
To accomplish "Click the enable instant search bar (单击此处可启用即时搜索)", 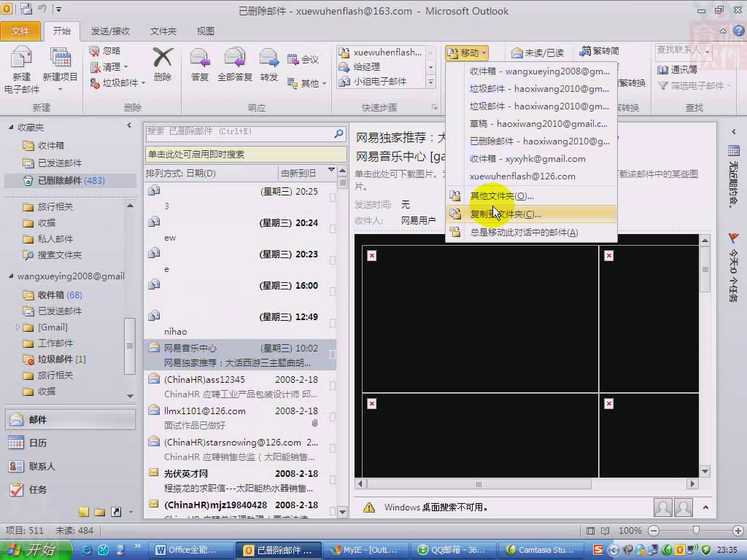I will (246, 155).
